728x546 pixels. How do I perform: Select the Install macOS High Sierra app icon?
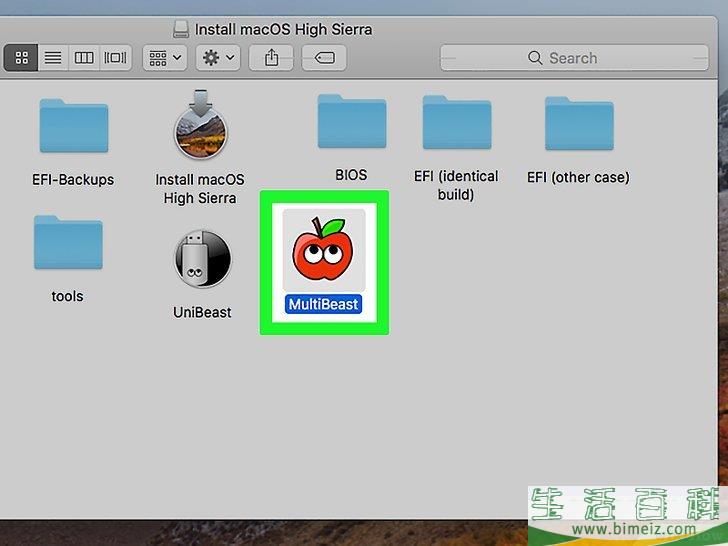[x=201, y=124]
